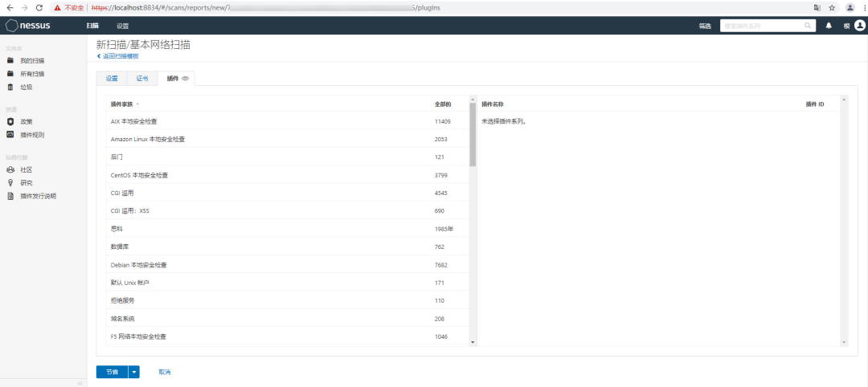Viewport: 868px width, 387px height.
Task: Reload the browser page
Action: pyautogui.click(x=39, y=8)
